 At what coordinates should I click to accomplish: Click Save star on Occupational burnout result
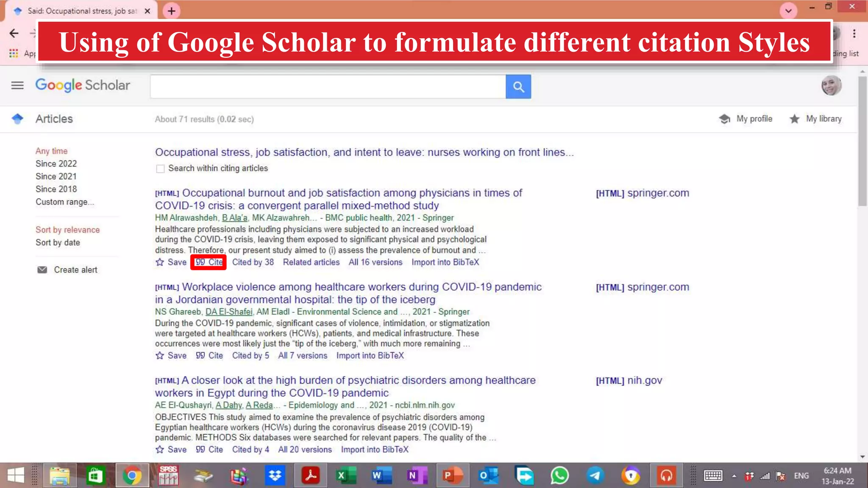point(160,262)
